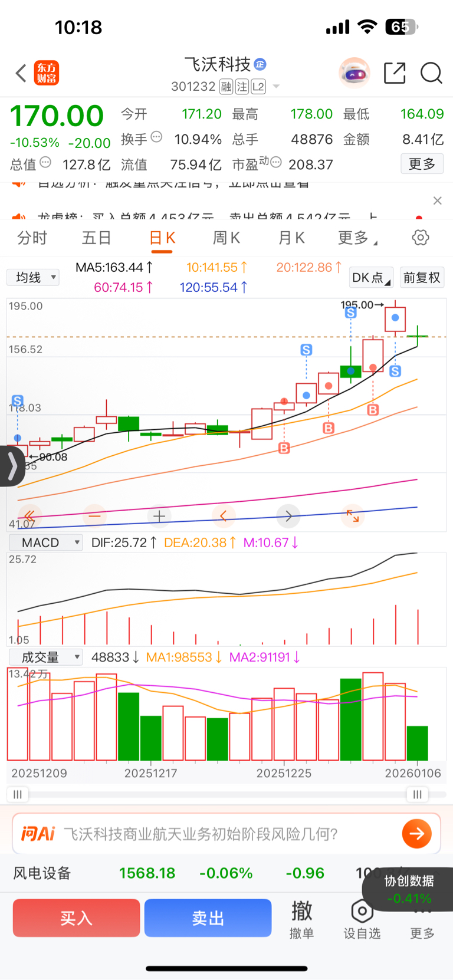This screenshot has height=980, width=453.
Task: Tap the 撤单 cancel order button
Action: pos(301,920)
